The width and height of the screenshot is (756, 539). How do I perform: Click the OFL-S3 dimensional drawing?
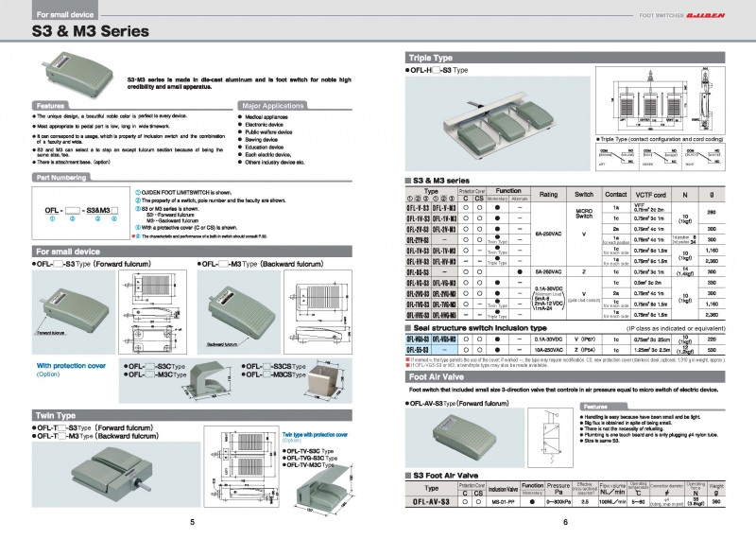coord(152,312)
